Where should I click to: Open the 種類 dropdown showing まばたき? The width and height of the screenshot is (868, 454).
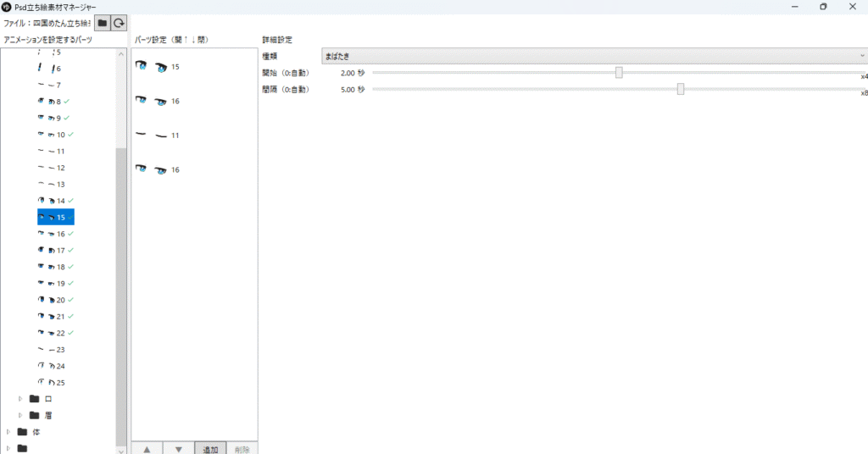[x=593, y=57]
